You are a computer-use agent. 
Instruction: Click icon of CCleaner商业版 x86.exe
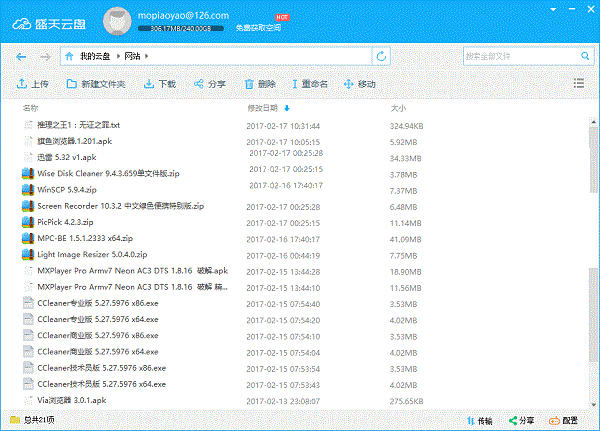coord(28,335)
